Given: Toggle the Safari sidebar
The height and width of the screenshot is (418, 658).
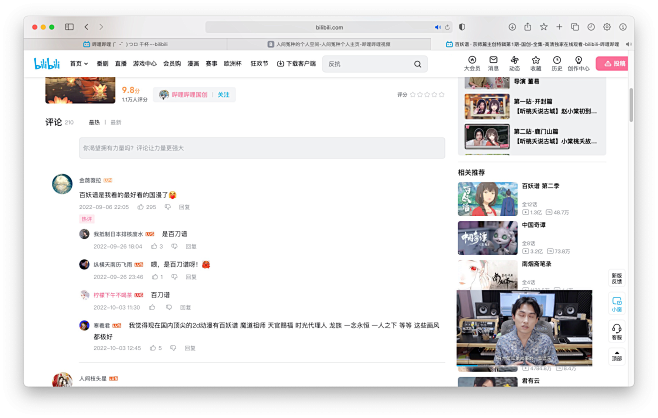Looking at the screenshot, I should click(69, 27).
